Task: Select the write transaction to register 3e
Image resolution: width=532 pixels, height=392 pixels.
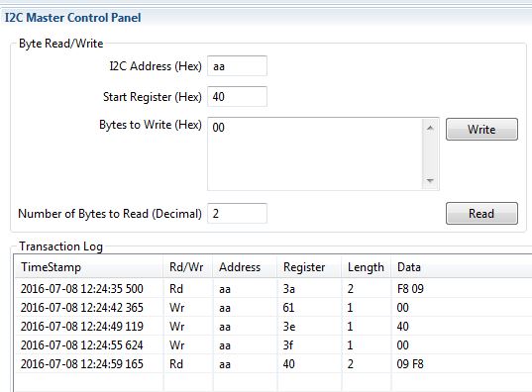Action: pos(273,327)
